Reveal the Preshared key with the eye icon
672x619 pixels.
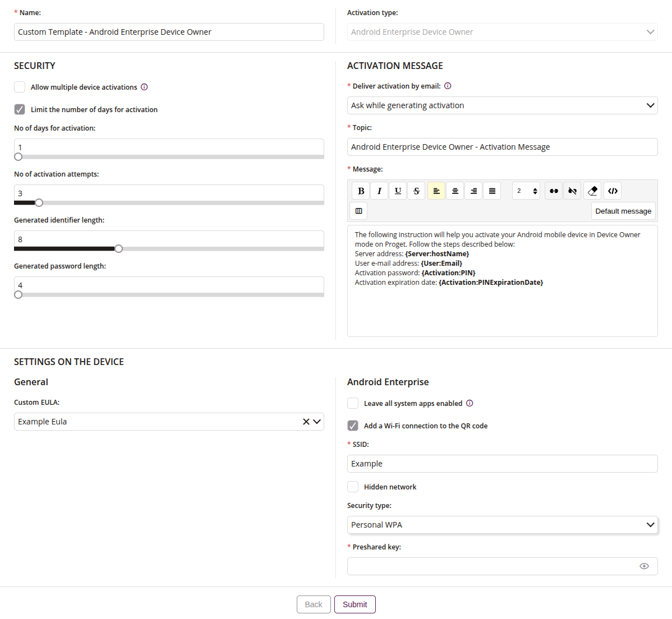644,566
